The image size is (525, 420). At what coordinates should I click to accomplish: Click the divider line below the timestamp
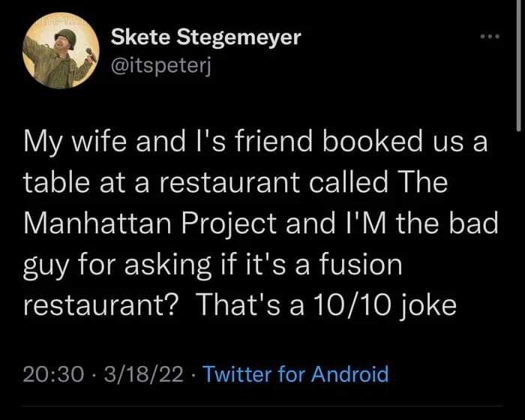pos(262,407)
